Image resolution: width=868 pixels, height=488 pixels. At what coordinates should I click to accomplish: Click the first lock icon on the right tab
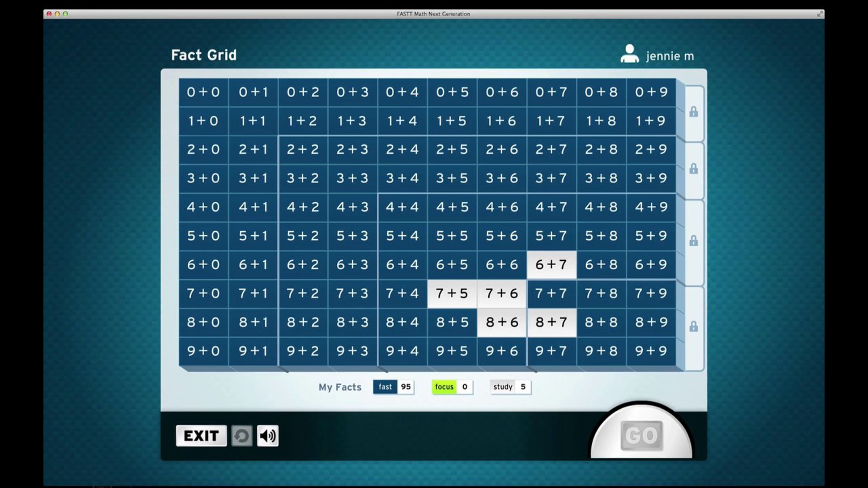point(693,112)
